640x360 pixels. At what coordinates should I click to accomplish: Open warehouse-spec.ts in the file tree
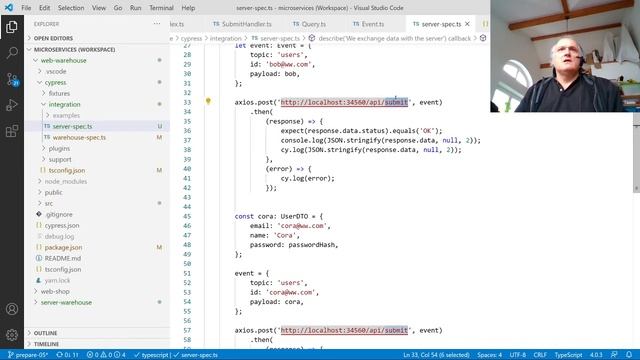tap(97, 138)
